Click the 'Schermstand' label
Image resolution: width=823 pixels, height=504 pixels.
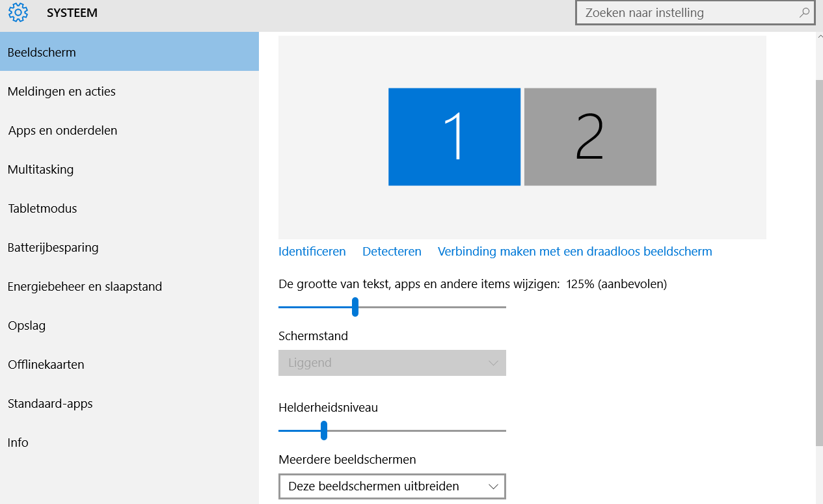[313, 336]
